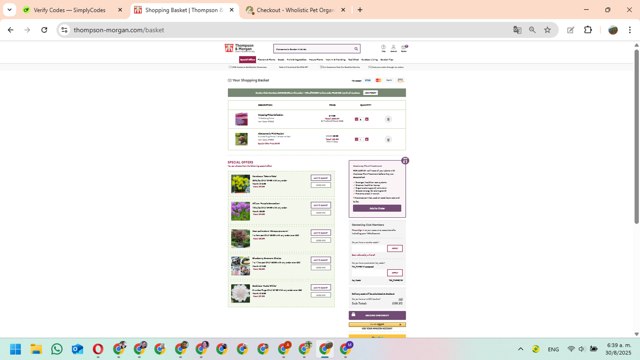Open the translate page icon
Viewport: 640px width, 360px height.
coord(517,30)
